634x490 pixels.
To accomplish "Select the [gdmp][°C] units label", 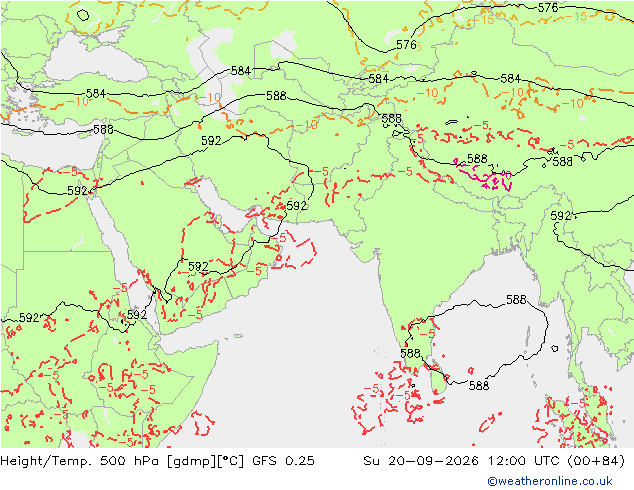I will (205, 461).
